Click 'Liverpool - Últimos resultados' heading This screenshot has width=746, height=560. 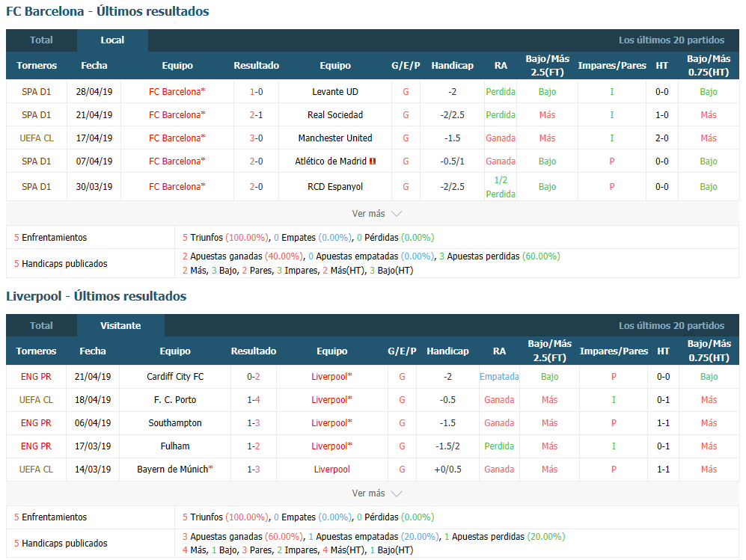96,295
